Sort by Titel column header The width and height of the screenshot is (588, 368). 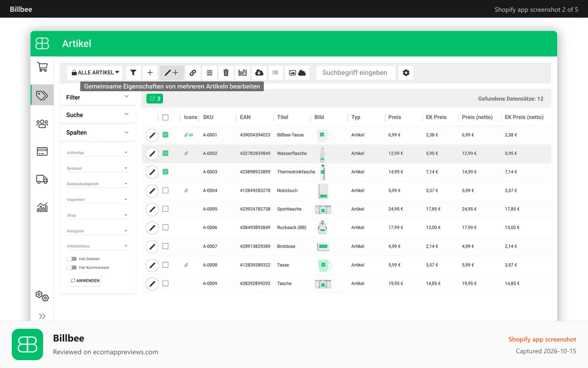coord(283,117)
